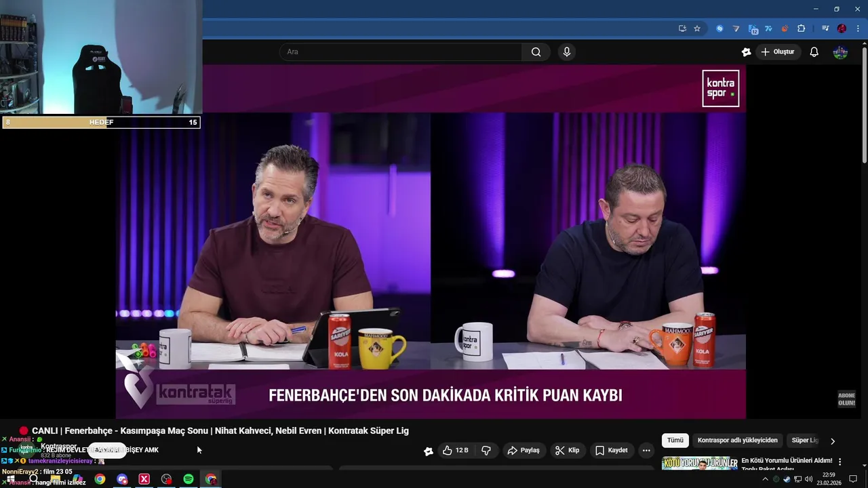Click the ABONE OLUN watermark in video
Screen dimensions: 868x488
pos(846,399)
